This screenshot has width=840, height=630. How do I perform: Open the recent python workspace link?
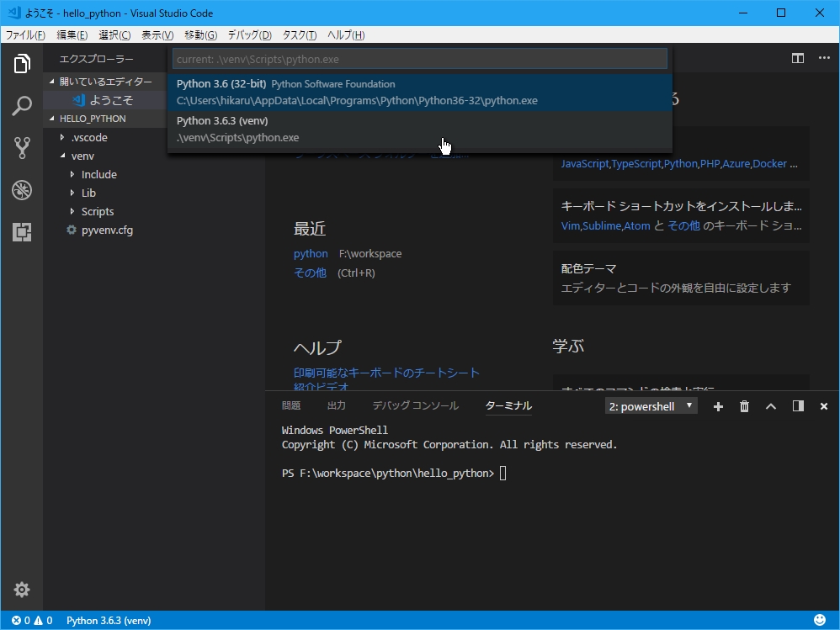pyautogui.click(x=311, y=254)
